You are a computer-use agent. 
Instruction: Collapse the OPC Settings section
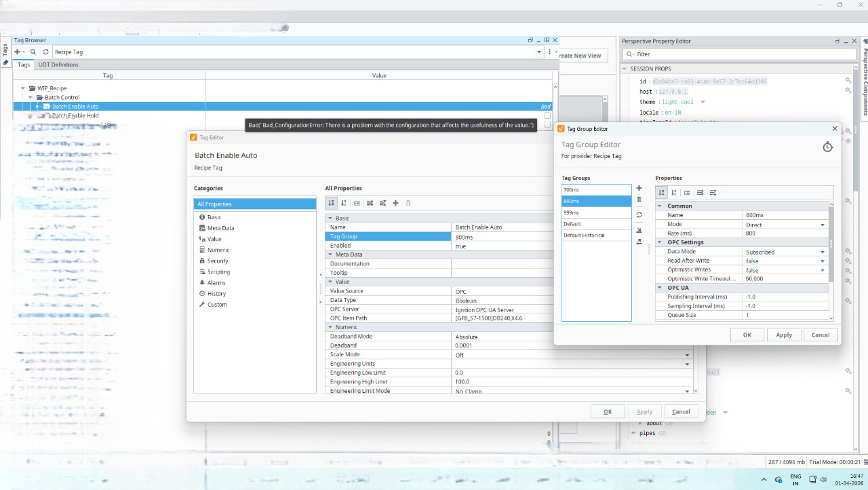tap(660, 242)
